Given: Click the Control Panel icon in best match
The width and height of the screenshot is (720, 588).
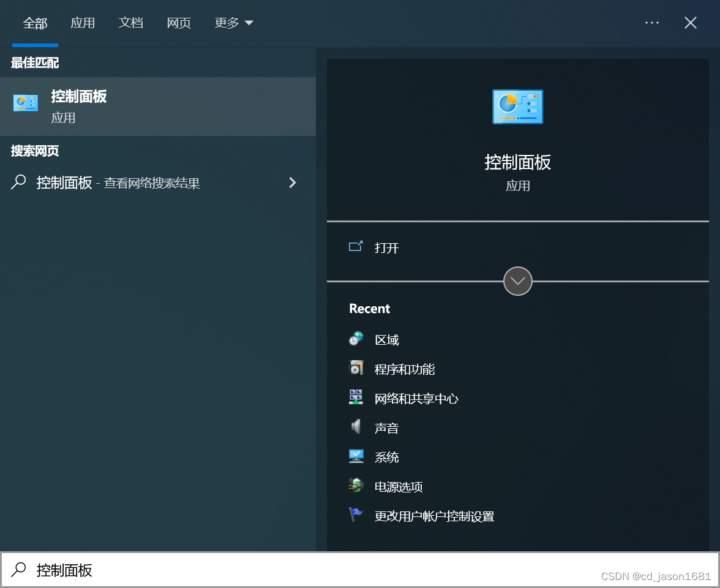Looking at the screenshot, I should pos(26,103).
